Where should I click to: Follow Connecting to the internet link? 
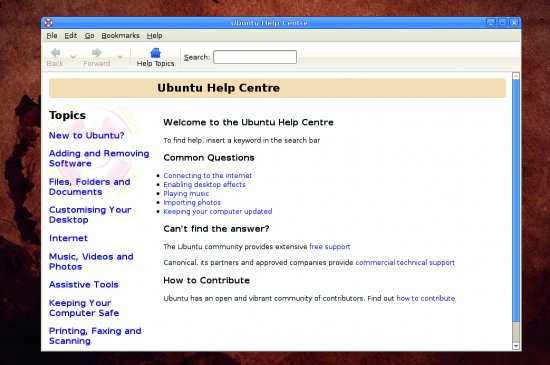tap(208, 175)
